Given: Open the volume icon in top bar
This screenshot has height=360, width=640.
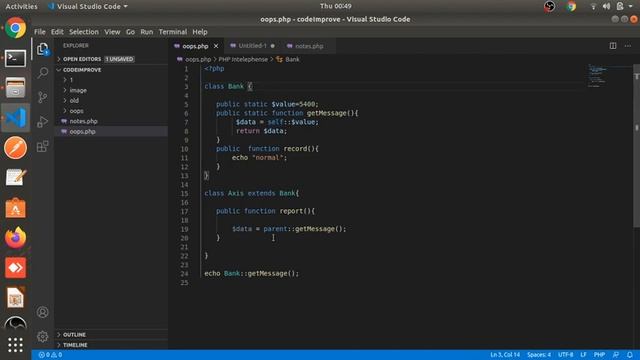Looking at the screenshot, I should (607, 6).
